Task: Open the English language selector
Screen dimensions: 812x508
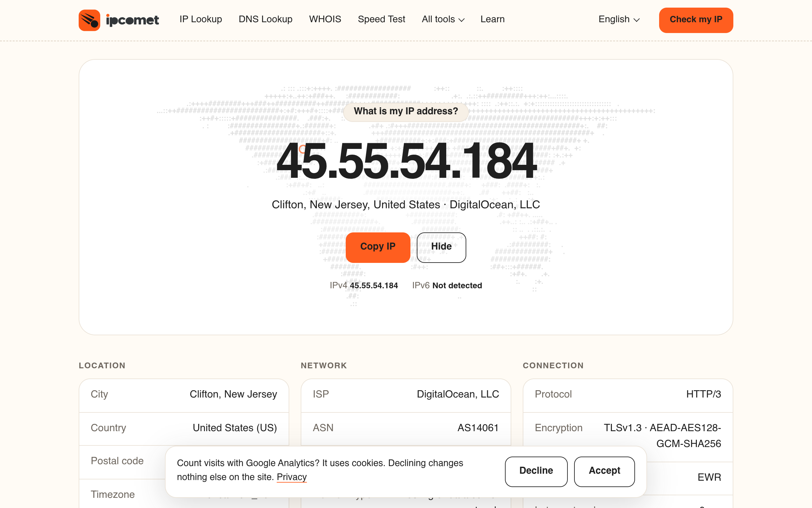Action: tap(619, 19)
